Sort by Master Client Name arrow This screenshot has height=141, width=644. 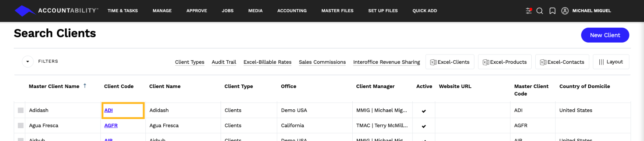85,86
